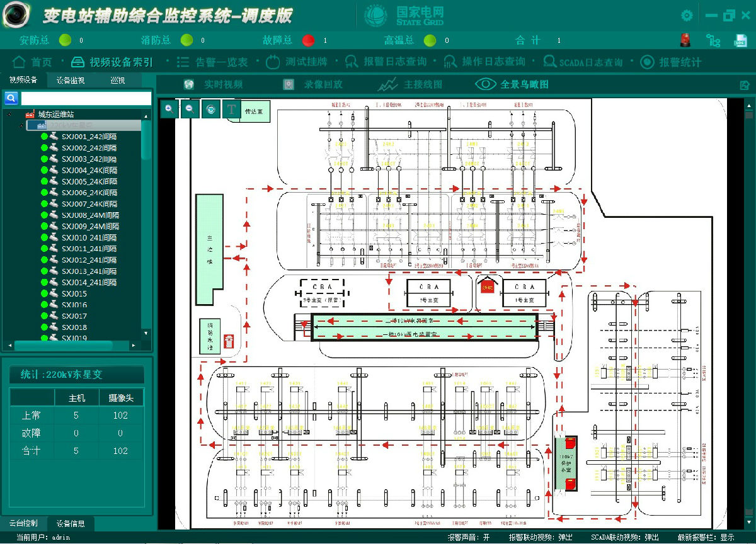Click 报警联动视频：弹出 in status bar
The height and width of the screenshot is (544, 756).
[541, 538]
